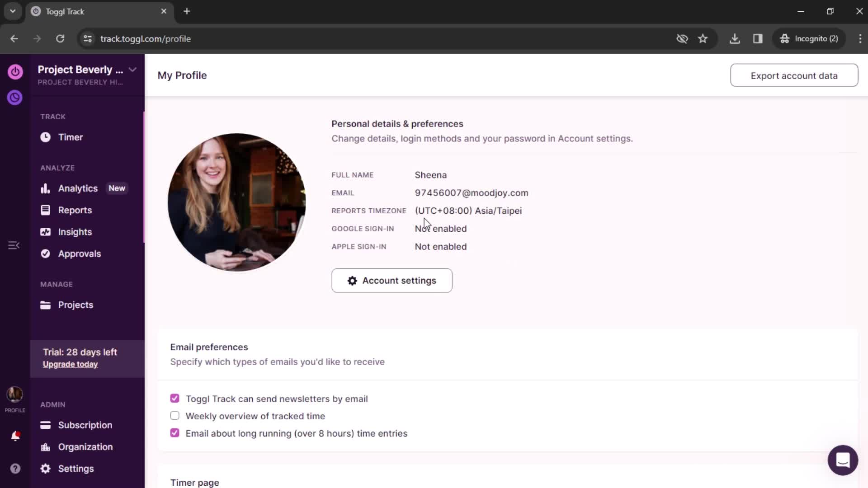Screen dimensions: 868x488
Task: Open Upgrade today link
Action: (70, 364)
